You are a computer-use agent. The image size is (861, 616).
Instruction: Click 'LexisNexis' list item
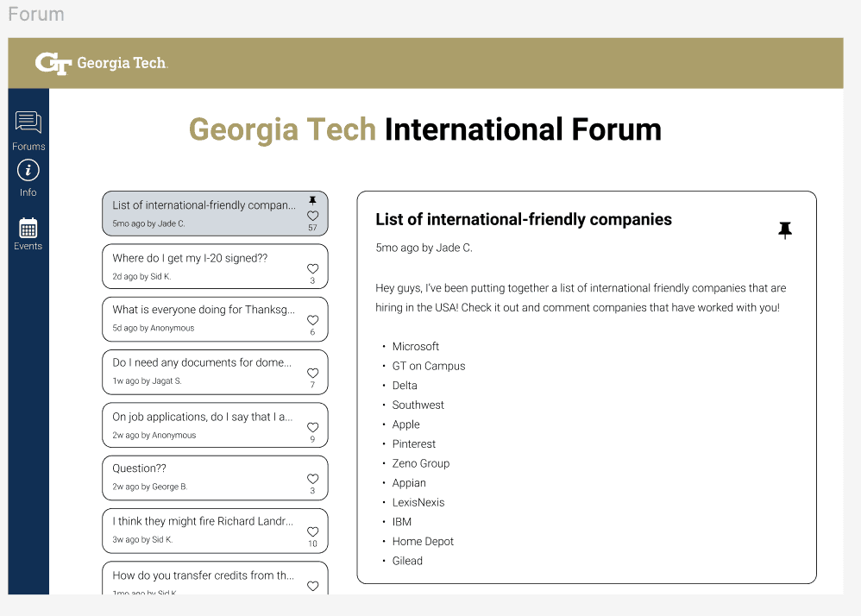418,502
